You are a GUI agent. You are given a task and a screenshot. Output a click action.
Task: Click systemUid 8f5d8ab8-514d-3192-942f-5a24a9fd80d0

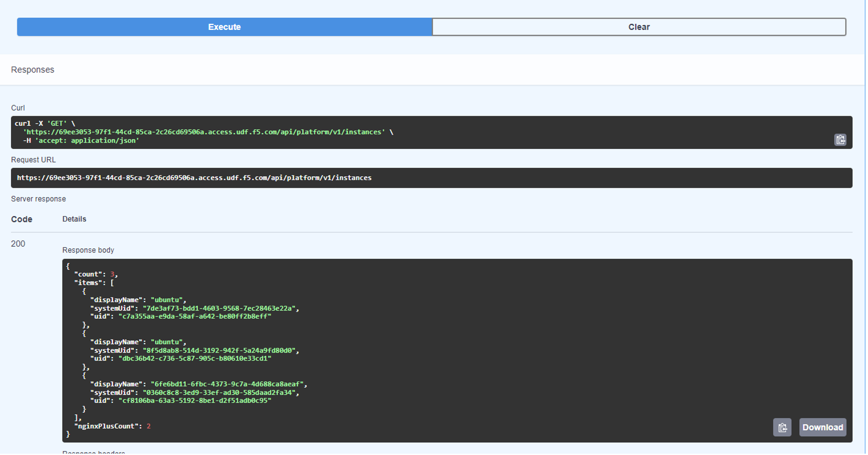(x=195, y=351)
